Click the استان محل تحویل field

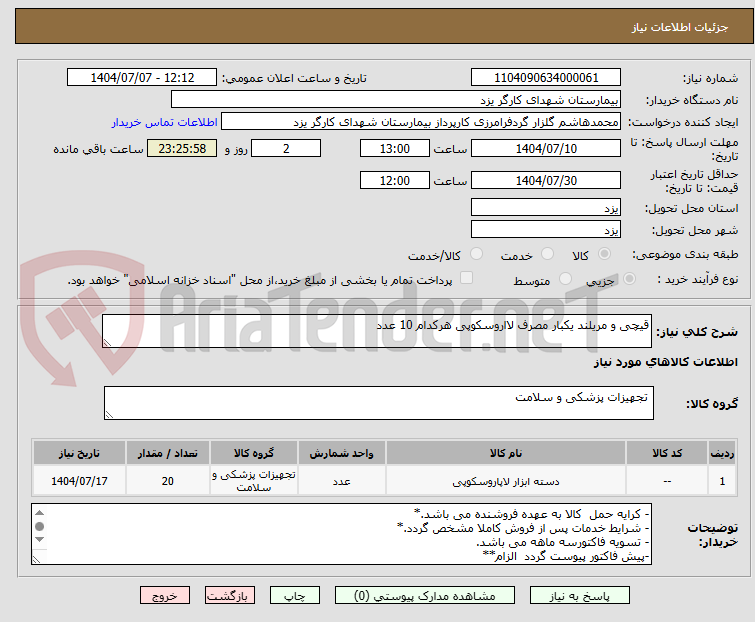tap(546, 207)
